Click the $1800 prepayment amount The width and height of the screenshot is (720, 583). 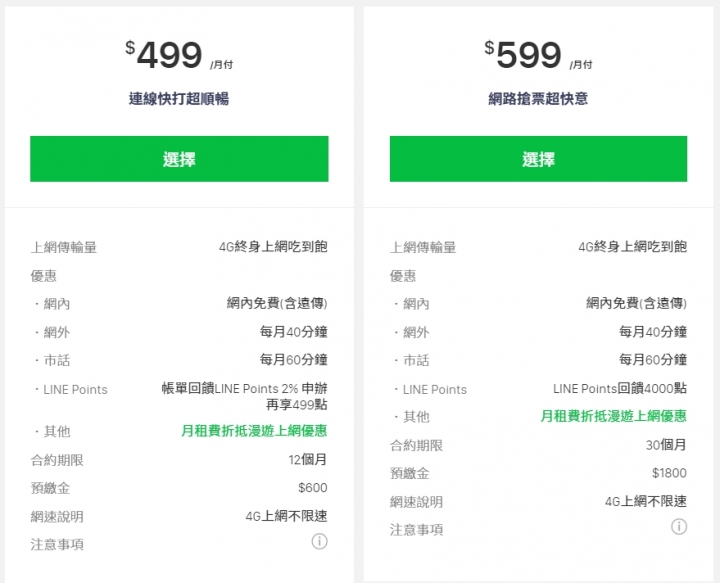pos(669,473)
